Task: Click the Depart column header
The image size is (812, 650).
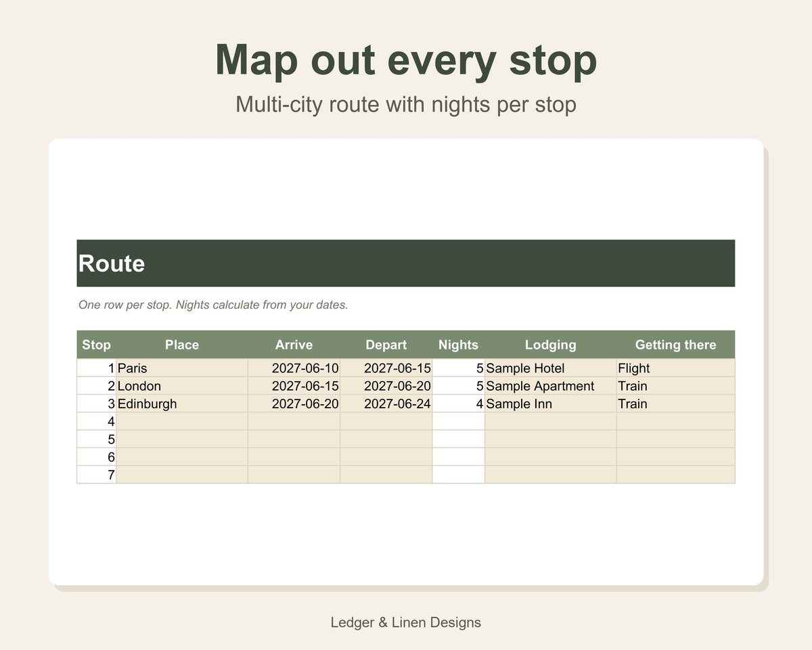Action: click(386, 345)
